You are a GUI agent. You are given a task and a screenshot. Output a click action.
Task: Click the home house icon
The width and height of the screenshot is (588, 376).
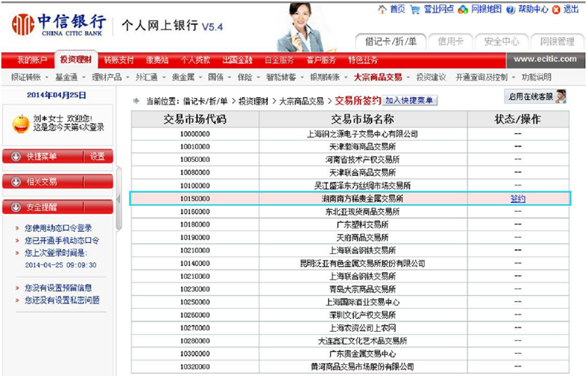pos(382,10)
